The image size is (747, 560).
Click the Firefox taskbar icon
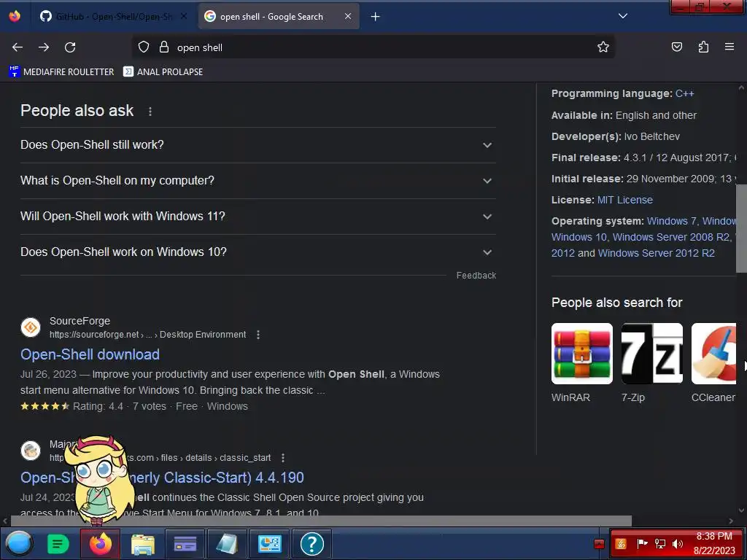pos(100,544)
